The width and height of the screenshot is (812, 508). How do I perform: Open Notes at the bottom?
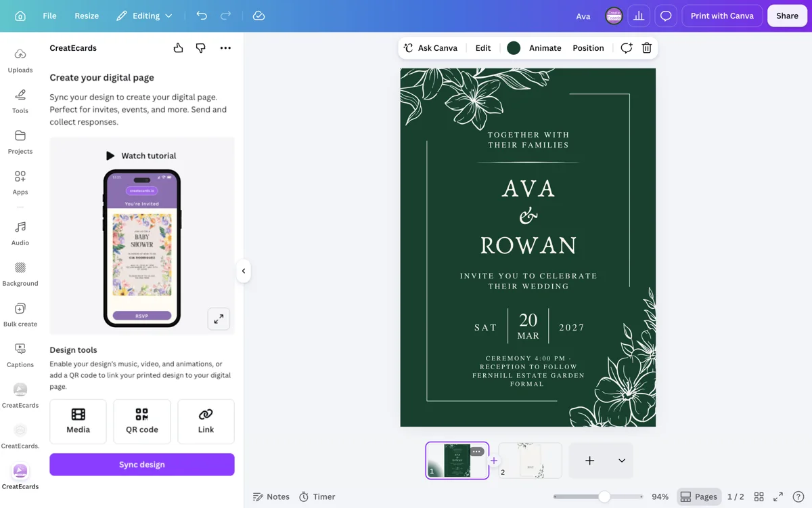pos(271,496)
